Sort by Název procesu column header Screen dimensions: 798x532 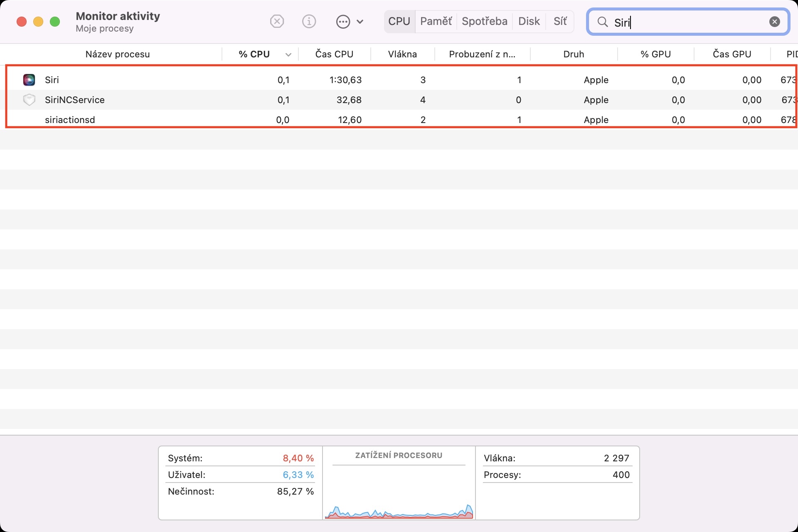click(117, 54)
